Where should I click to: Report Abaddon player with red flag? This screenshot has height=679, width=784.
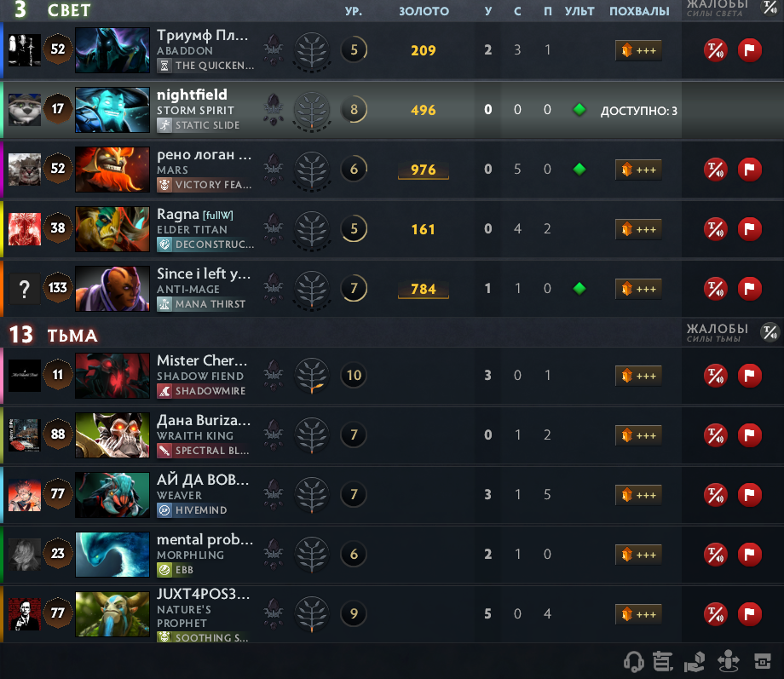(x=750, y=50)
